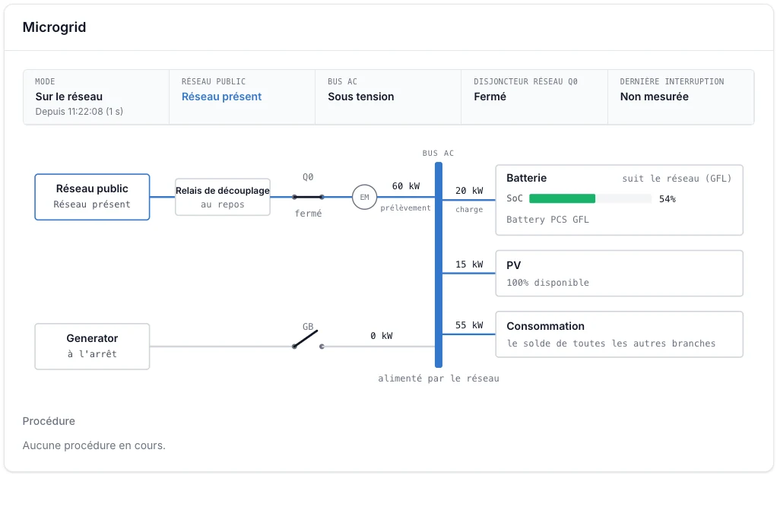Open the PV card
This screenshot has width=777, height=532.
[x=619, y=274]
